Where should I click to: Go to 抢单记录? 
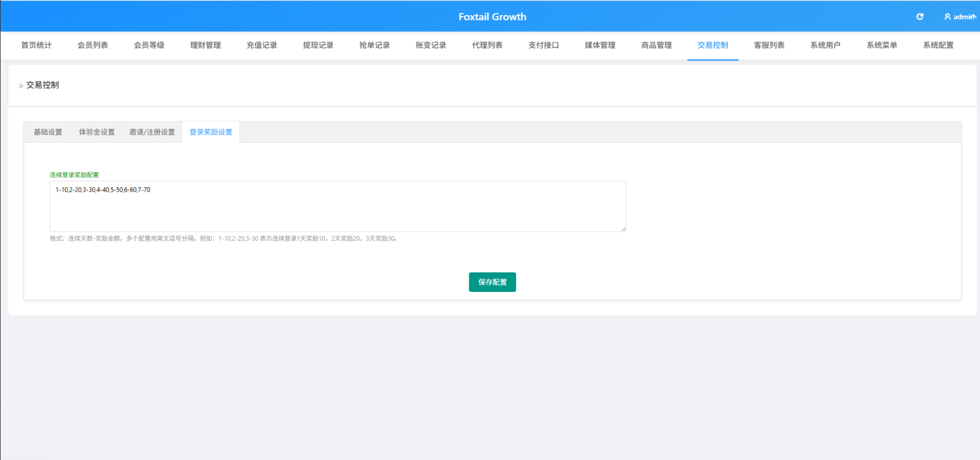(x=375, y=45)
